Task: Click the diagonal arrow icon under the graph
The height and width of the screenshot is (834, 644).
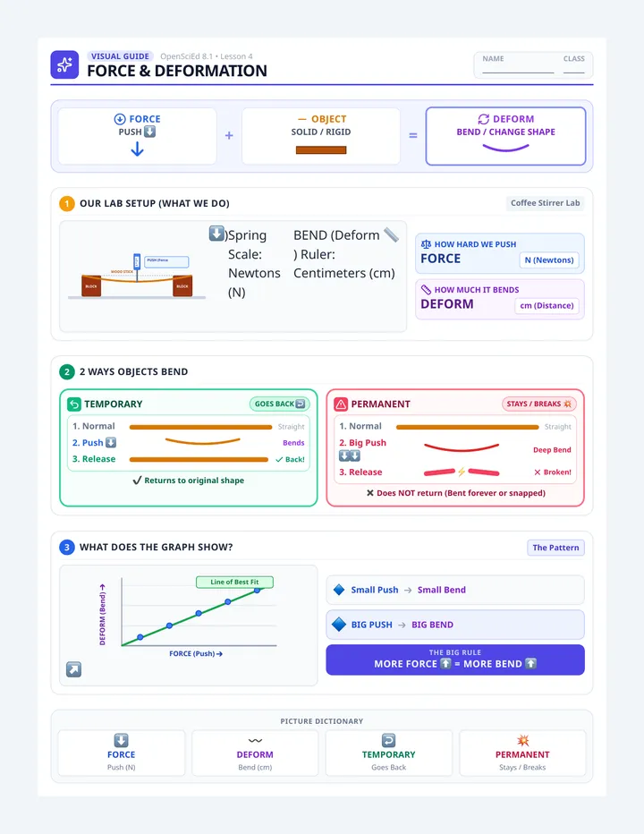Action: 74,669
